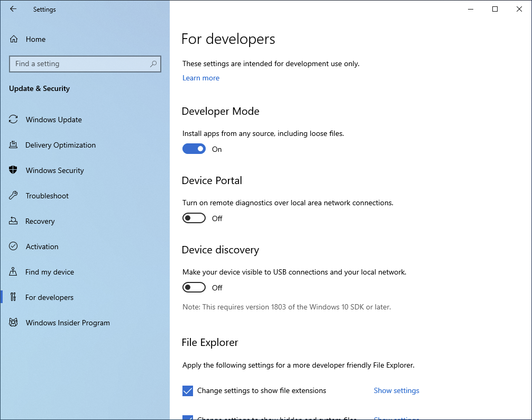The height and width of the screenshot is (420, 532).
Task: Focus the Find a setting search box
Action: (79, 64)
